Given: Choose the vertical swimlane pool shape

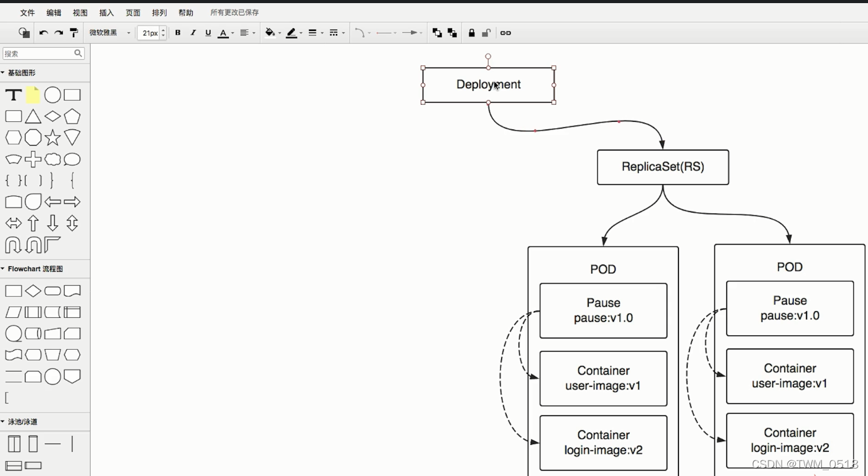Looking at the screenshot, I should coord(14,444).
